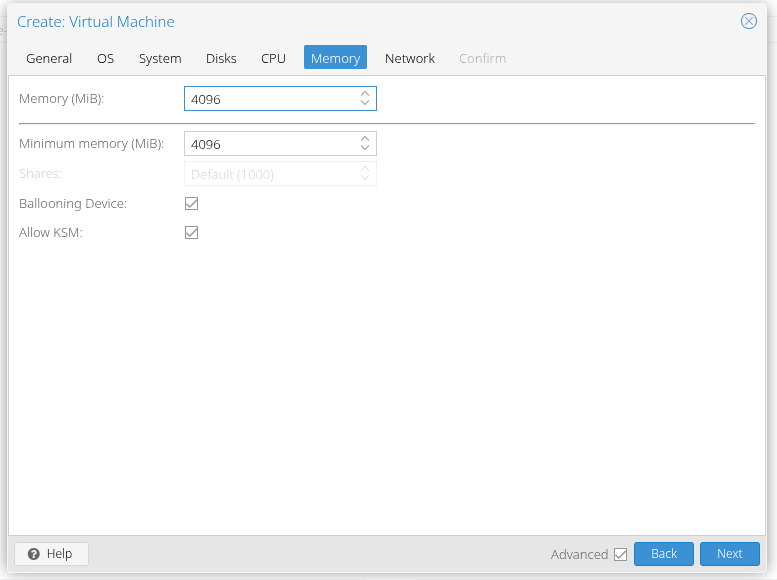Click the Next button
Viewport: 777px width, 580px height.
729,554
